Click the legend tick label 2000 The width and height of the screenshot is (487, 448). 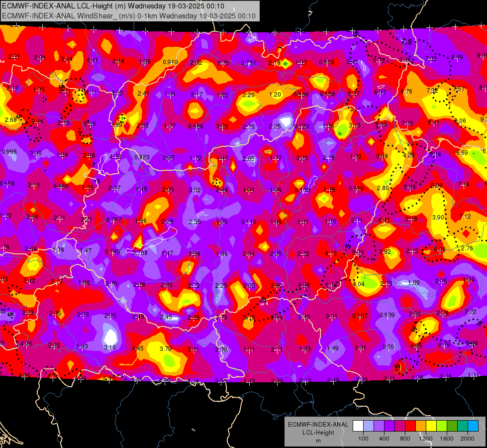tap(468, 439)
